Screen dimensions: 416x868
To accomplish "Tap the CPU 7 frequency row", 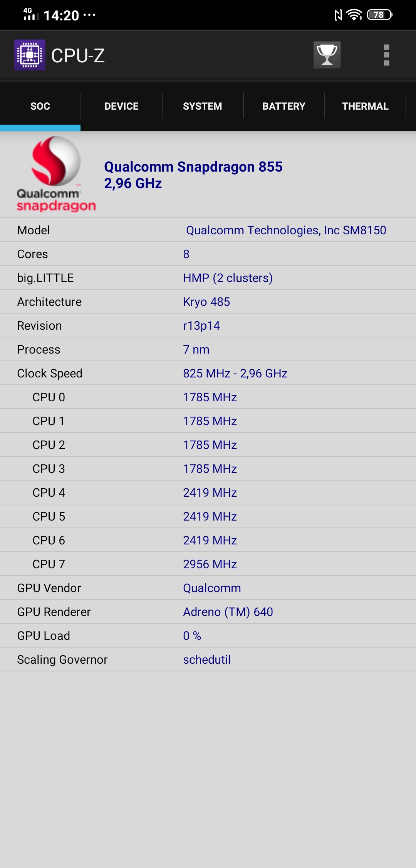I will 208,564.
